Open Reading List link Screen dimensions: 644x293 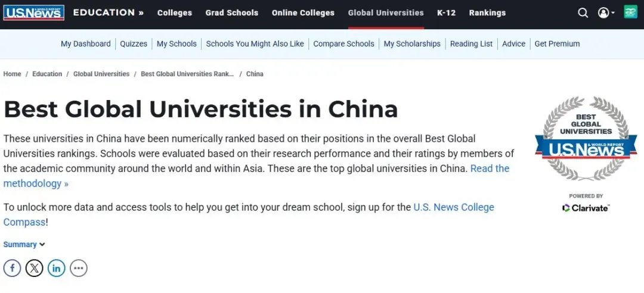[x=471, y=44]
